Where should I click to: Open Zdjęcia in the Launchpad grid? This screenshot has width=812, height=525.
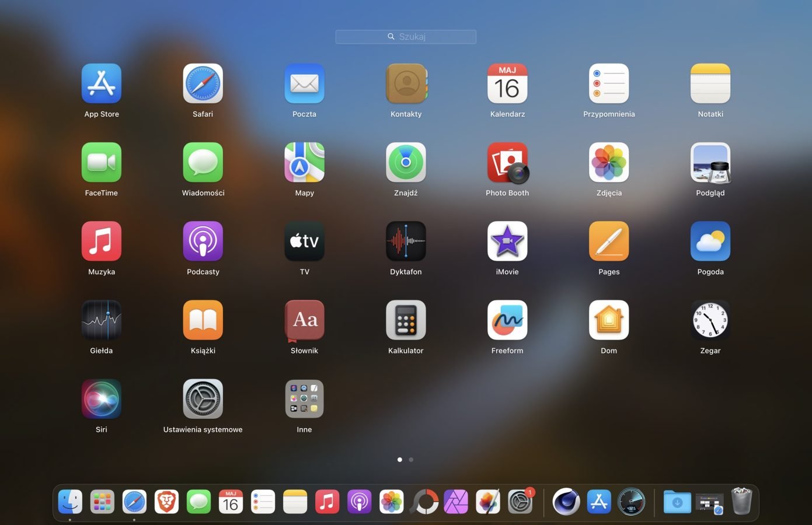pyautogui.click(x=609, y=162)
